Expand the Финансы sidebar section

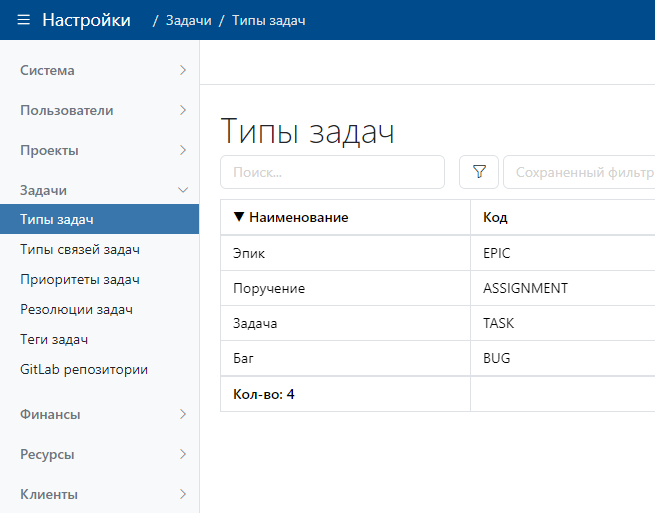tap(99, 414)
